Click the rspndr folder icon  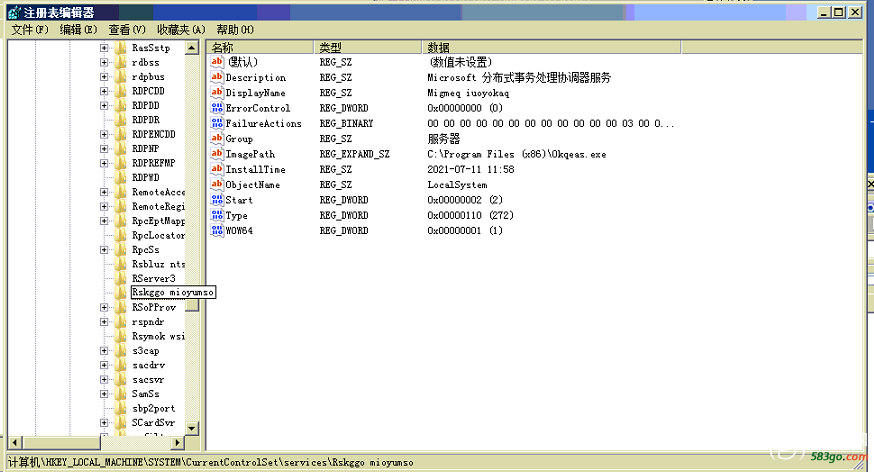coord(120,322)
